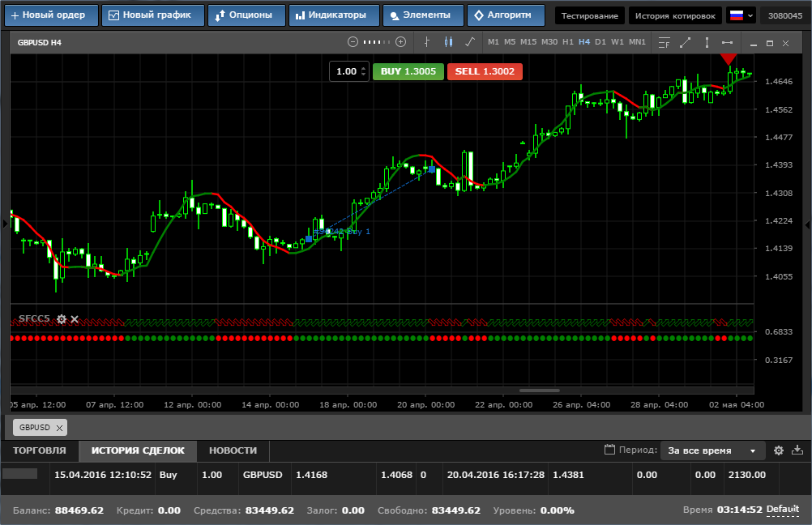The width and height of the screenshot is (812, 525).
Task: Open История котировок
Action: (675, 15)
